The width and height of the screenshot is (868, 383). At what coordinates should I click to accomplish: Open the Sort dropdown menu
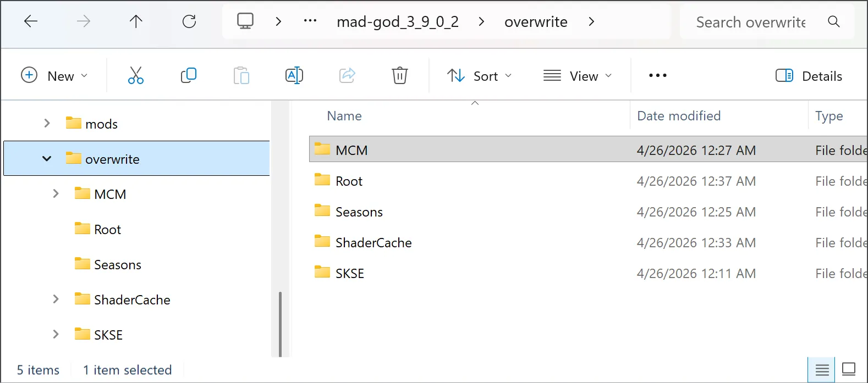pyautogui.click(x=479, y=76)
